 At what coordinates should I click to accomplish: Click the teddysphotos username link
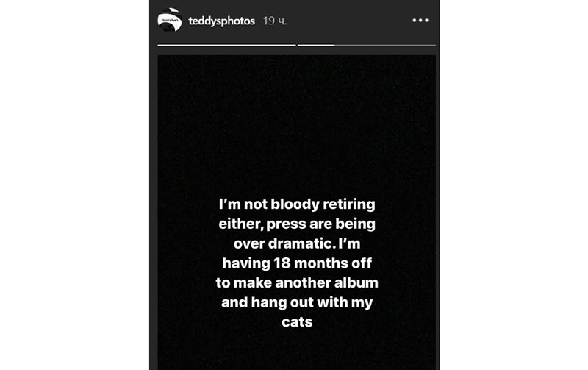pyautogui.click(x=221, y=21)
